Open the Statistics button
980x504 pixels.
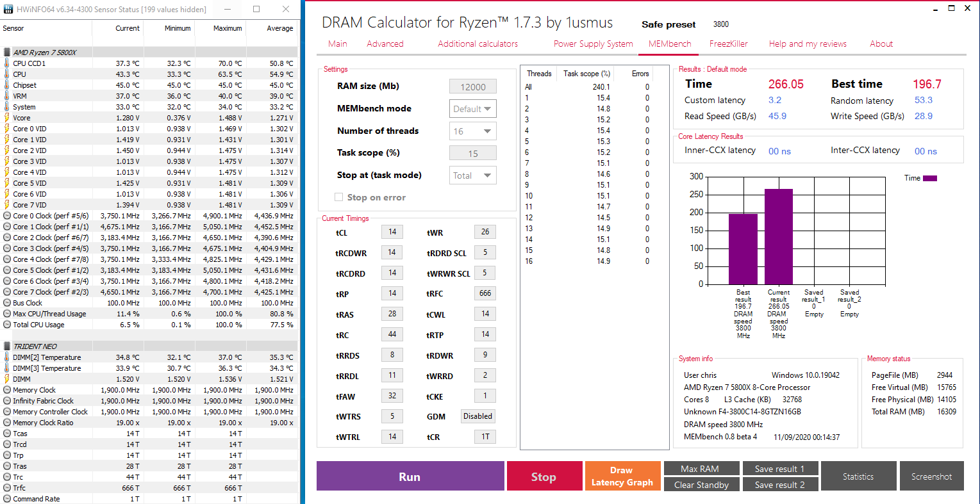[x=858, y=476]
